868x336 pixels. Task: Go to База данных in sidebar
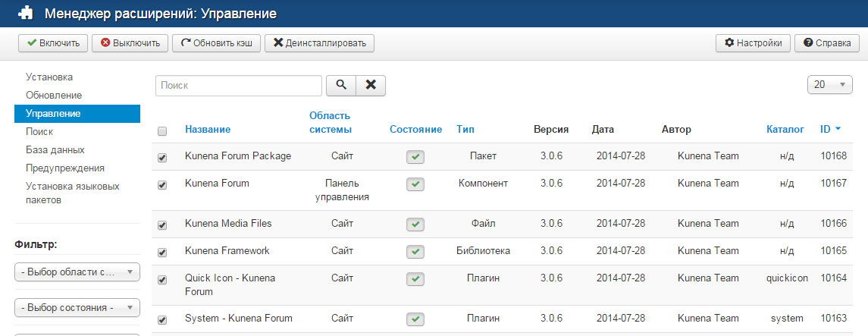coord(55,150)
